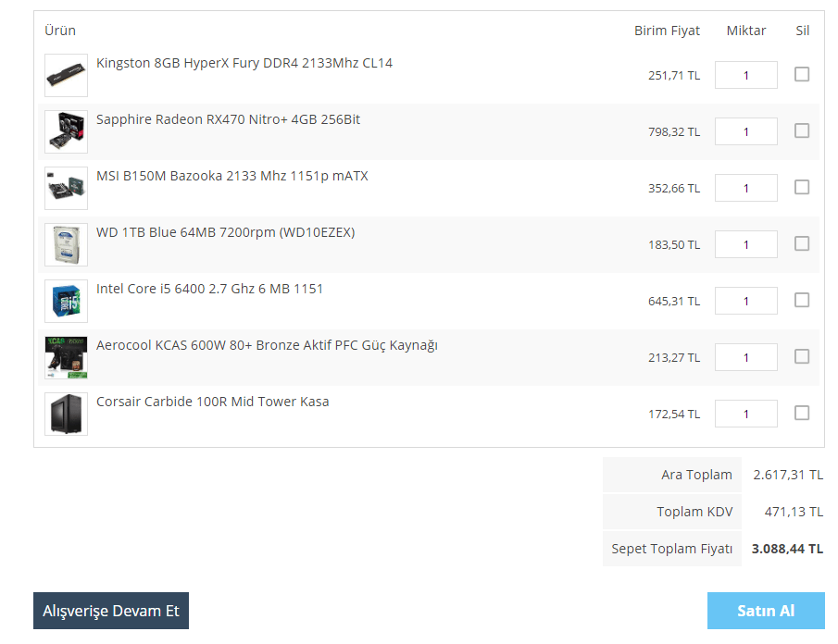Viewport: 838px width, 644px height.
Task: Click the 251,71 TL unit price
Action: 674,76
